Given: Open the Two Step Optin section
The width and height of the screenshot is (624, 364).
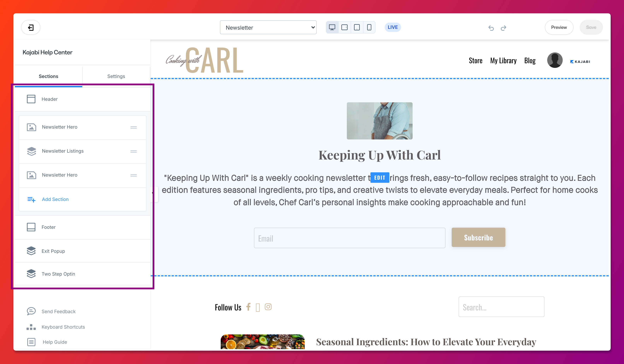Looking at the screenshot, I should (x=82, y=274).
